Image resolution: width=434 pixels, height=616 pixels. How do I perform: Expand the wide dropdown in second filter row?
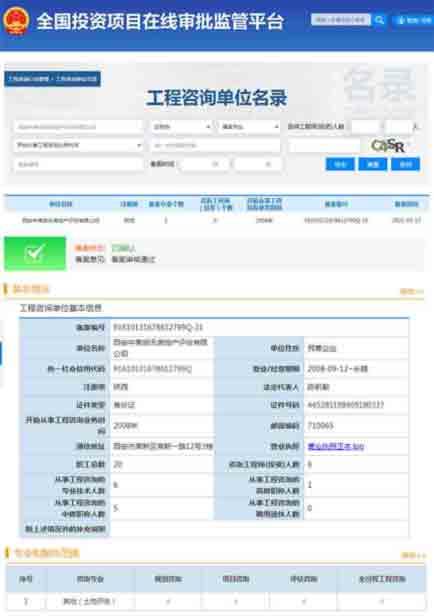tap(79, 145)
